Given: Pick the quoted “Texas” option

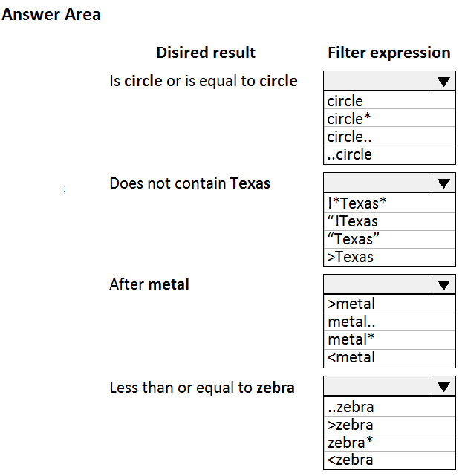Looking at the screenshot, I should (x=389, y=239).
